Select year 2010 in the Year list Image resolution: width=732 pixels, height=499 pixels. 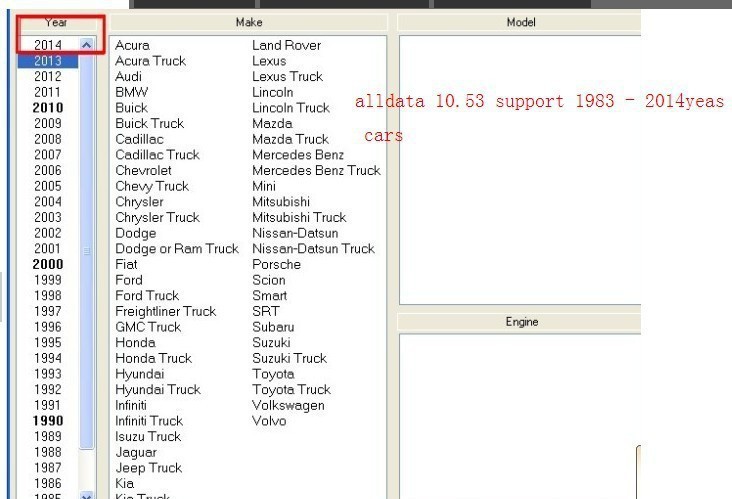point(47,108)
